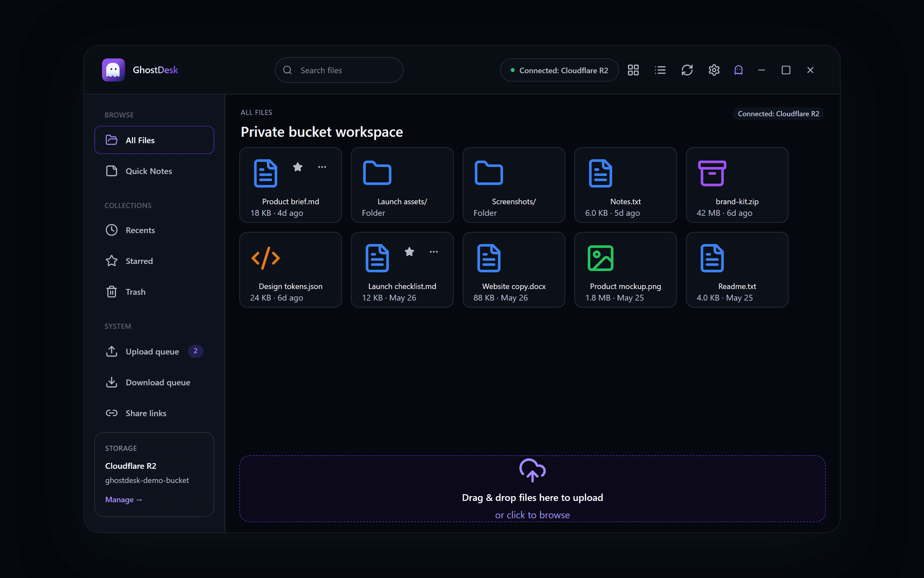This screenshot has width=924, height=578.
Task: Open more options for Launch checklist.md
Action: 434,252
